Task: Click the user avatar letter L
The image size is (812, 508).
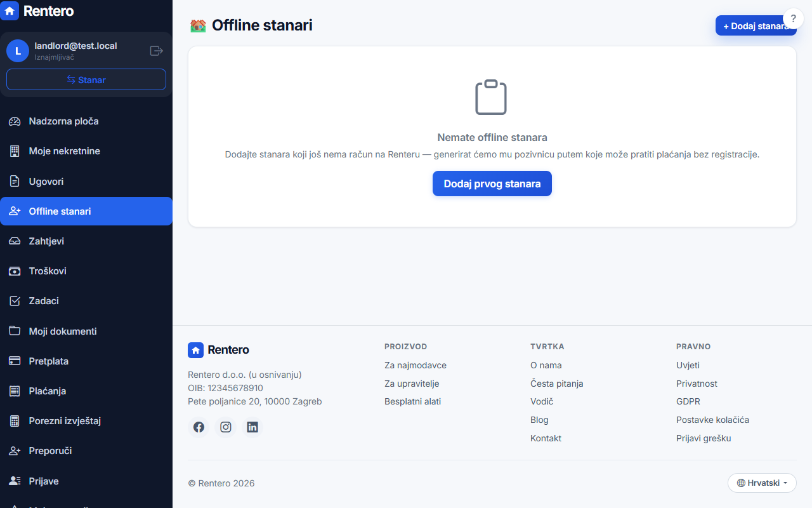Action: tap(18, 51)
